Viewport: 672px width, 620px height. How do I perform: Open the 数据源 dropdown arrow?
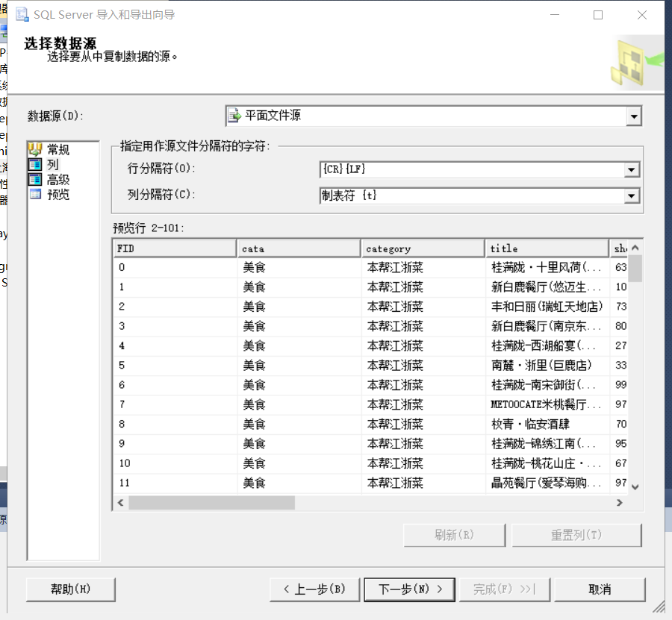(633, 116)
